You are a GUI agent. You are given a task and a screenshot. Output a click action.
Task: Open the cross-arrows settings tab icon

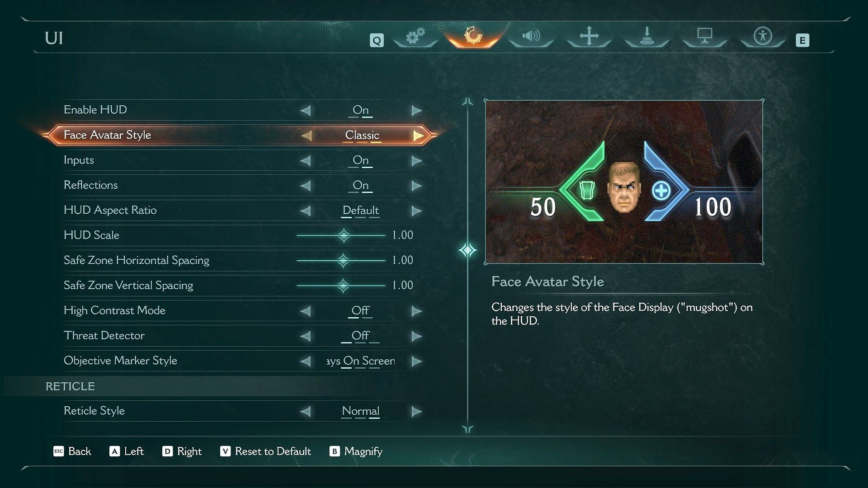point(589,36)
